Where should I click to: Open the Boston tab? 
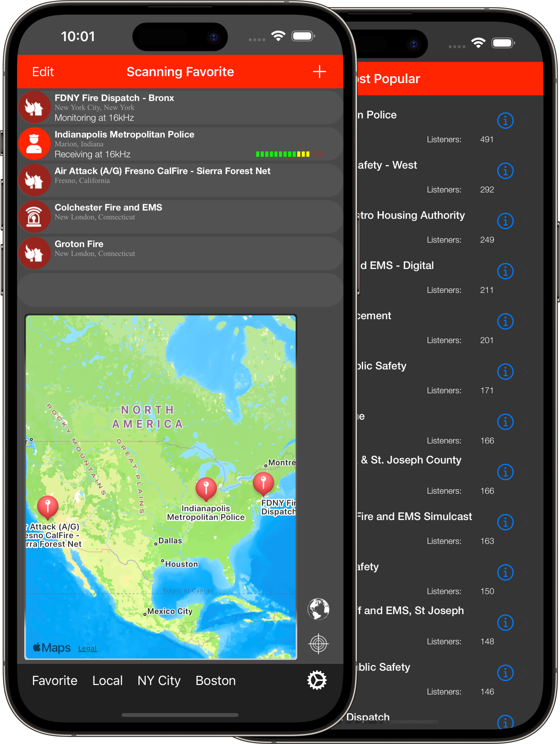(215, 680)
